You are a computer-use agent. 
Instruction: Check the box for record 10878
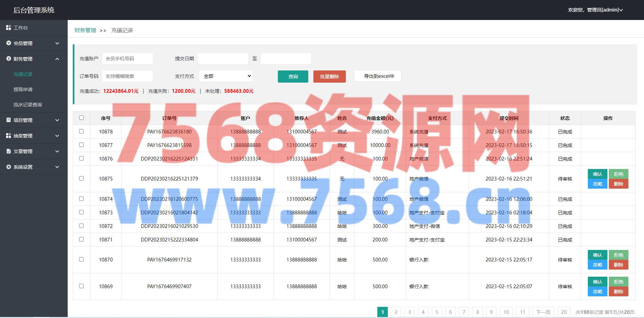click(81, 131)
